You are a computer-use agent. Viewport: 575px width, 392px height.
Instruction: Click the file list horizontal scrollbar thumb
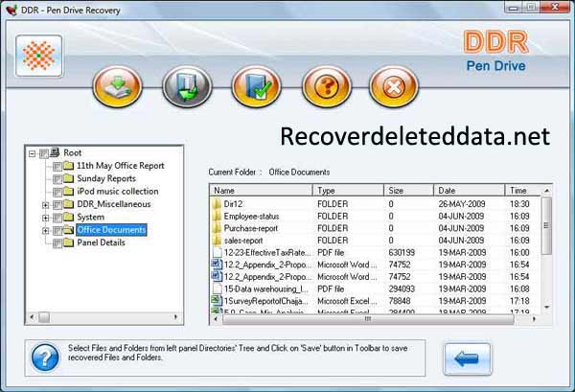tap(368, 319)
